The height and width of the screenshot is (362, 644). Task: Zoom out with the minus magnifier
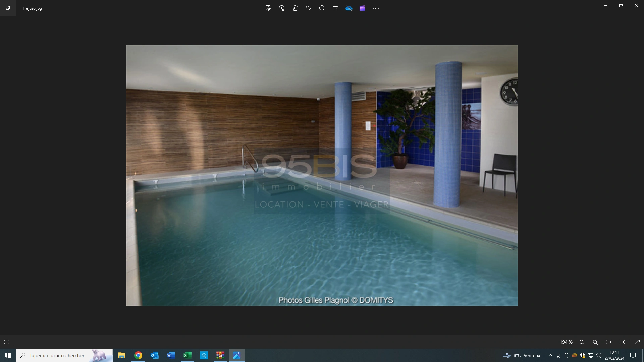coord(582,342)
